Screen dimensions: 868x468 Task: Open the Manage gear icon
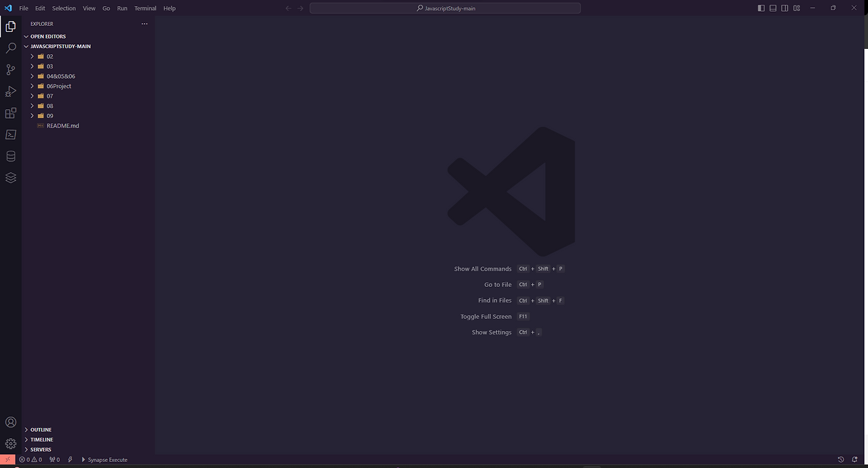click(x=11, y=444)
